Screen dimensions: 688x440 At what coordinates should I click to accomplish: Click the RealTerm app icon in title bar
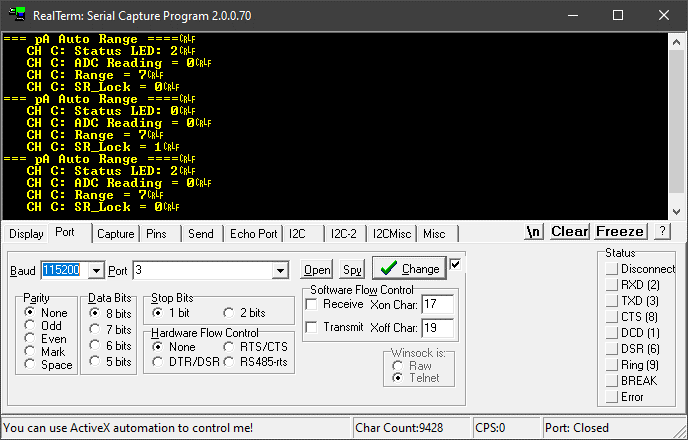17,14
